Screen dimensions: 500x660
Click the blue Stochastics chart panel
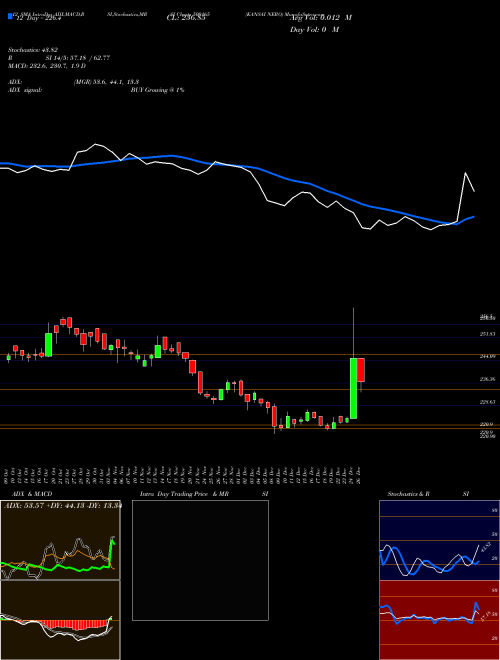point(439,540)
